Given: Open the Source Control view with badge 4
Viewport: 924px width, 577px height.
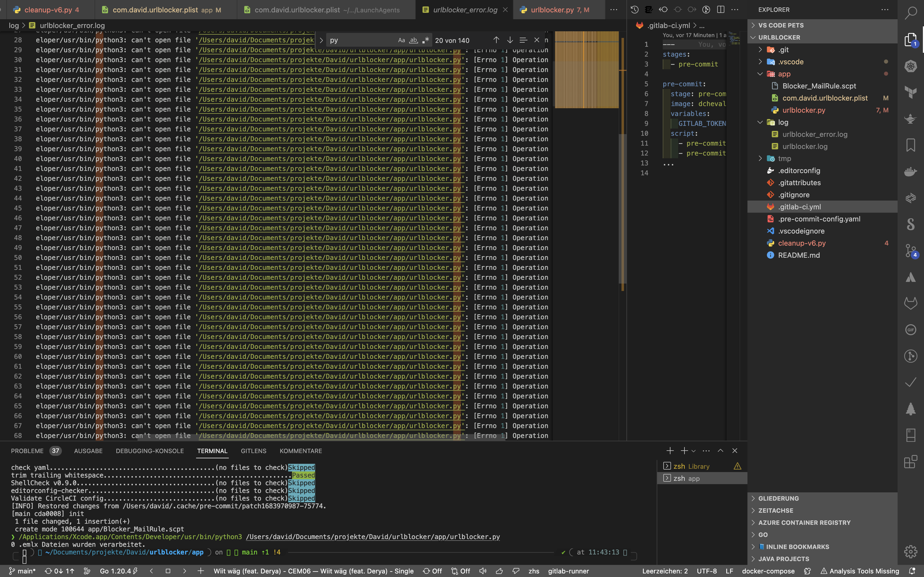Looking at the screenshot, I should coord(911,250).
